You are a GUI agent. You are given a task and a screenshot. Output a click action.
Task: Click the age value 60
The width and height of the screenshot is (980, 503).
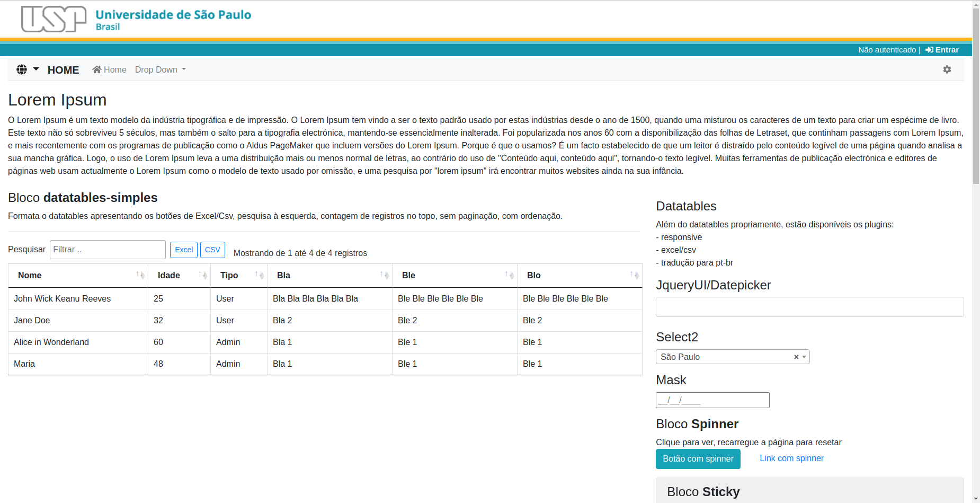[x=158, y=342]
